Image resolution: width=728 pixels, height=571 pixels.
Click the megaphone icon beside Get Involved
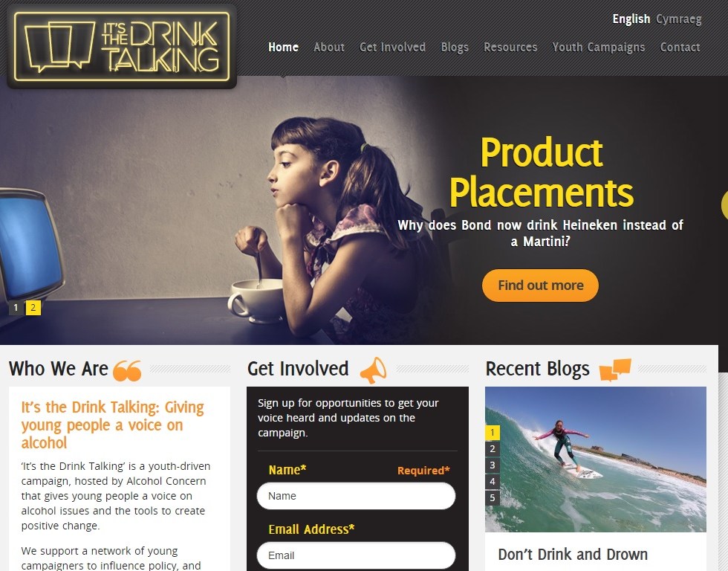(x=373, y=370)
